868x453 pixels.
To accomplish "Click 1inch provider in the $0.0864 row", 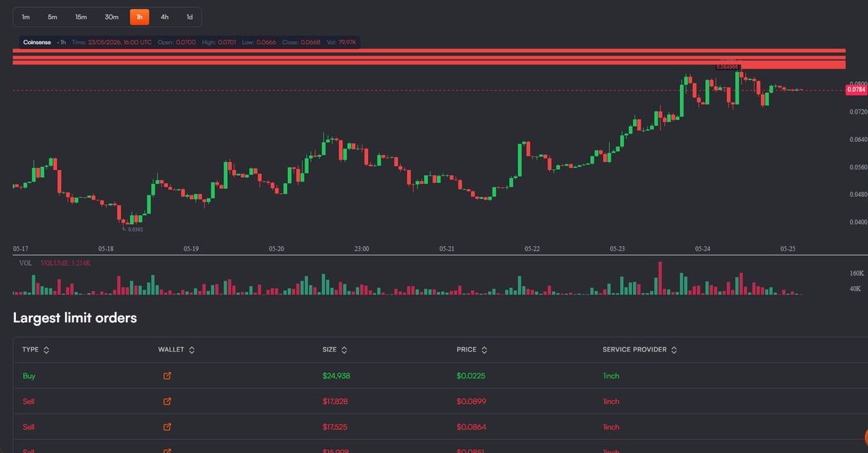I will coord(611,427).
